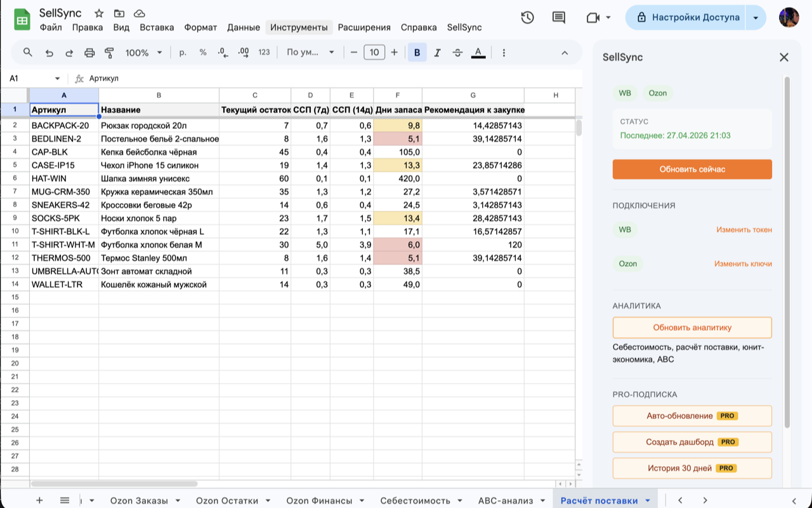Select the cell containing THERMOS-500
This screenshot has height=508, width=812.
(64, 258)
